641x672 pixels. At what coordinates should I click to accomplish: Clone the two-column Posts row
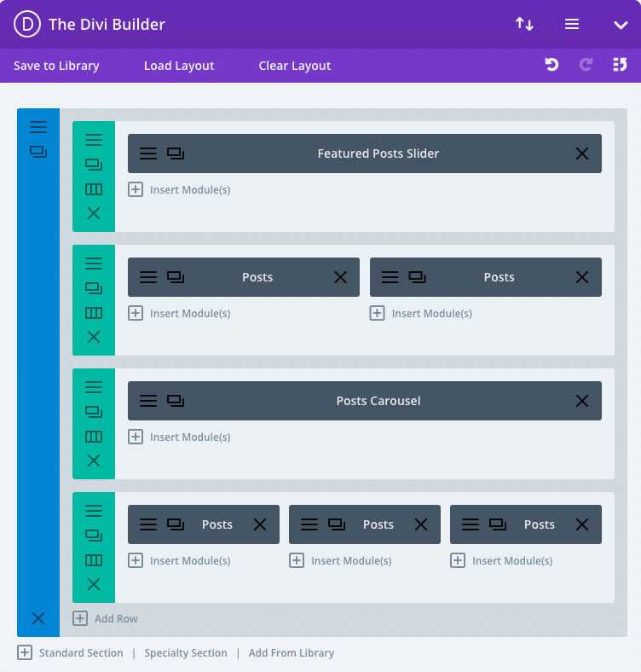pos(94,288)
